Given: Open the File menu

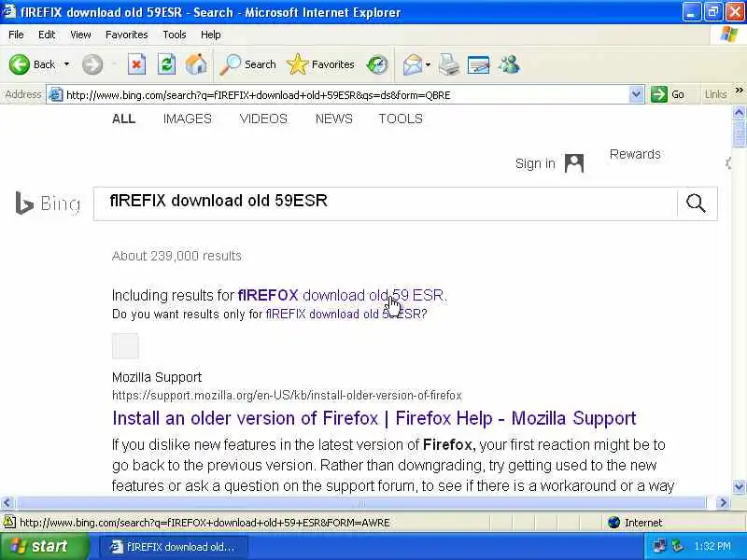Looking at the screenshot, I should coord(16,35).
